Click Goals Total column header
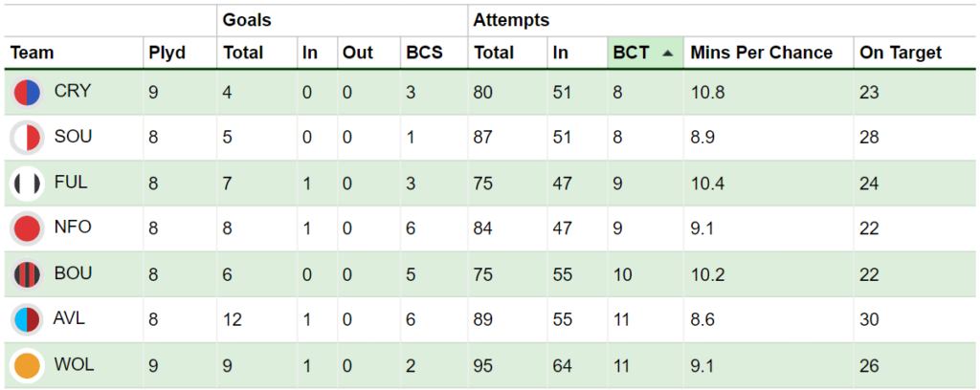This screenshot has width=980, height=390. pos(242,53)
